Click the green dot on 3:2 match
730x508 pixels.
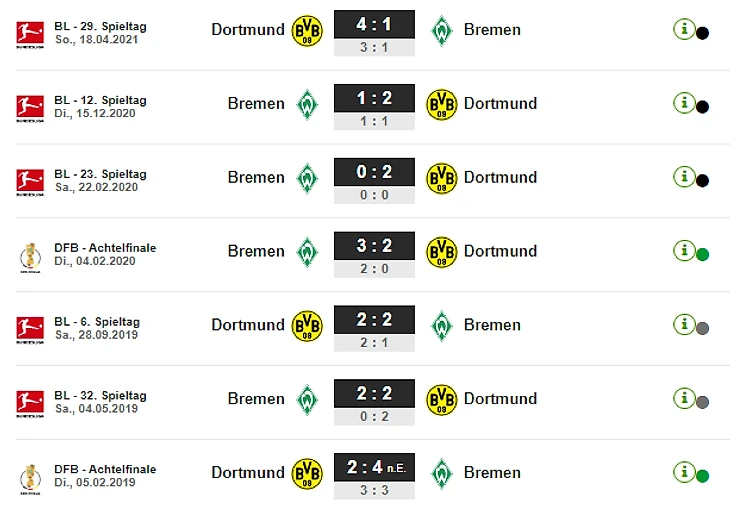(702, 255)
